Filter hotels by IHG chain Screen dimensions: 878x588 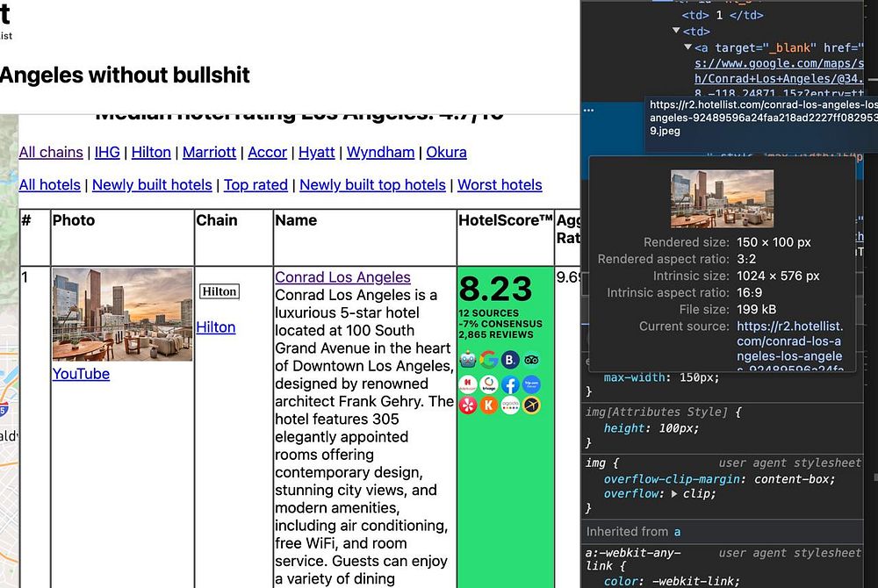coord(107,152)
